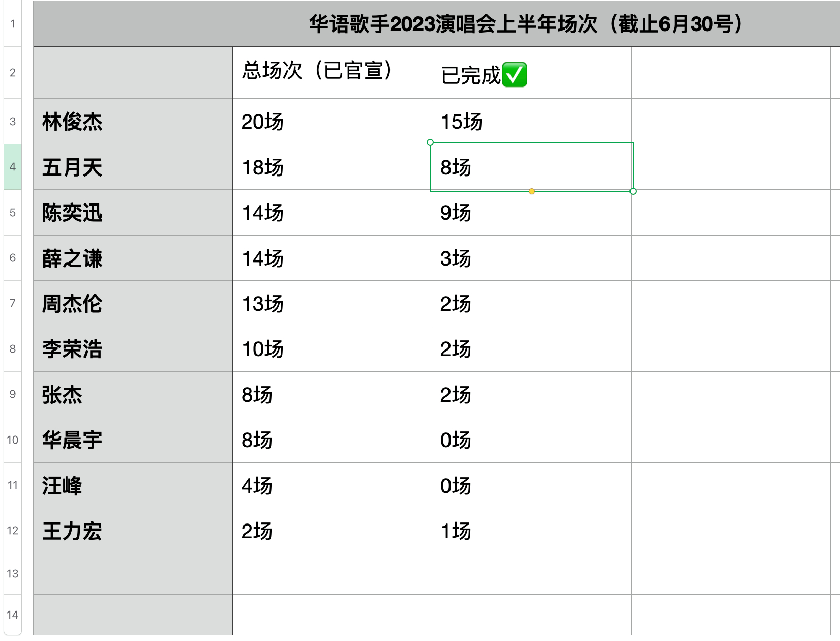Click 2场 completed in 张杰 row

click(531, 394)
